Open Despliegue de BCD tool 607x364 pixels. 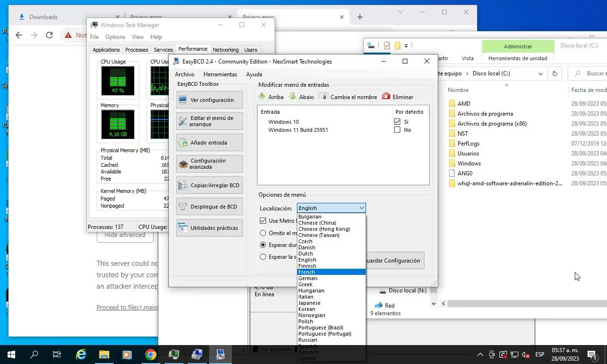(209, 207)
